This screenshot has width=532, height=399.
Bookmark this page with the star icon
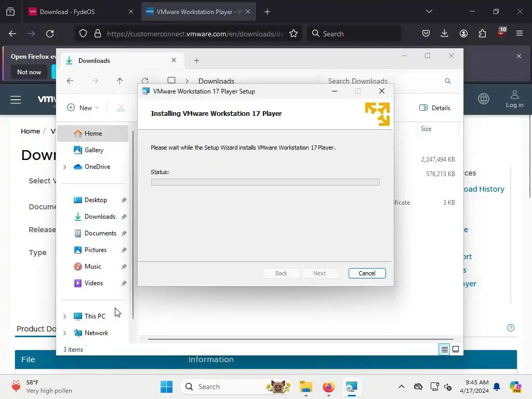(x=294, y=34)
